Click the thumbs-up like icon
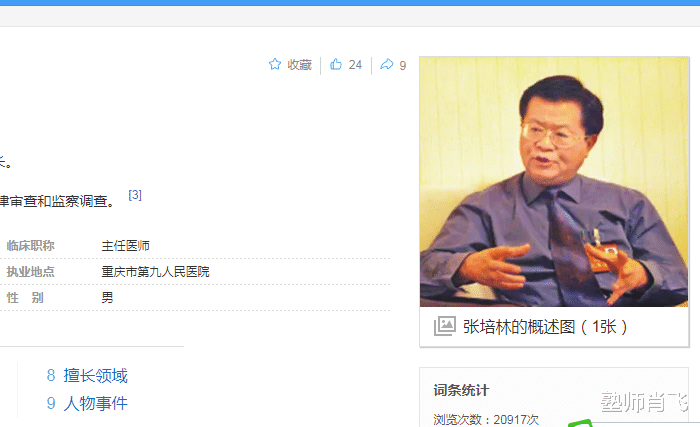 (336, 64)
